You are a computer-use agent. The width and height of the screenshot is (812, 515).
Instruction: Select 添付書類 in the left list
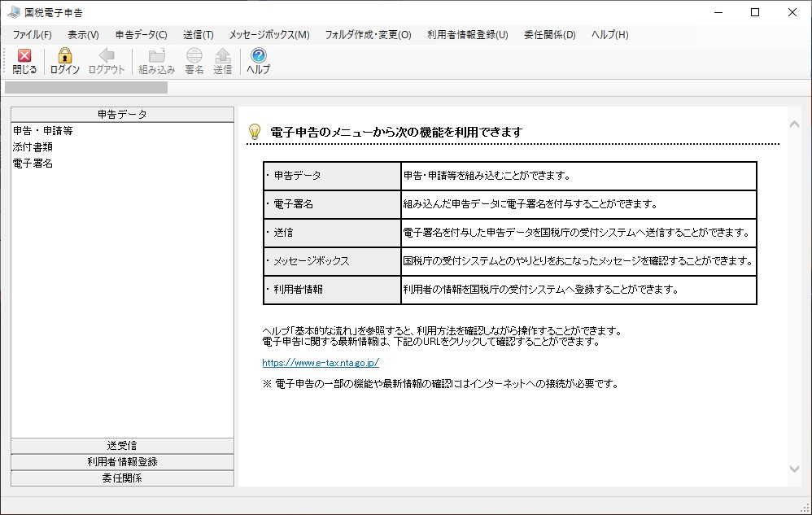pyautogui.click(x=33, y=147)
